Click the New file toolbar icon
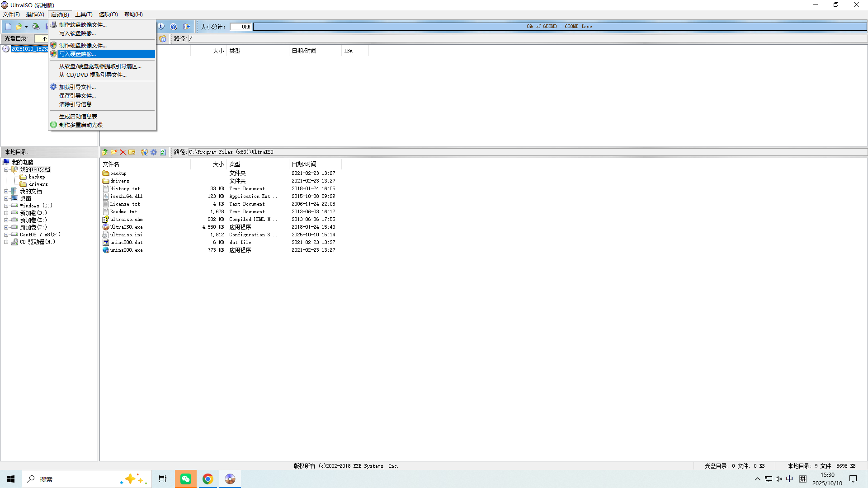Image resolution: width=868 pixels, height=488 pixels. click(x=8, y=27)
